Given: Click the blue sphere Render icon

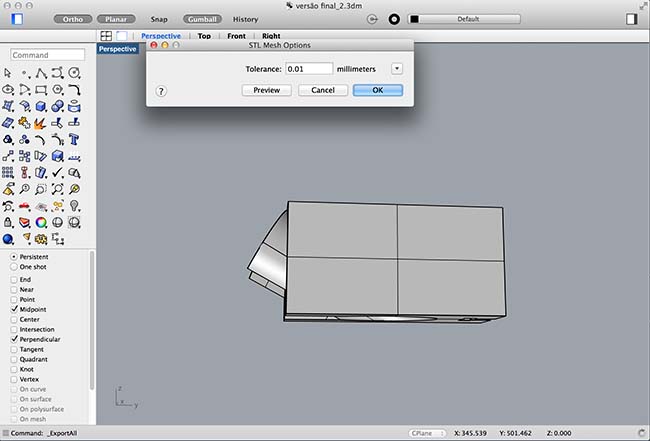Looking at the screenshot, I should (x=7, y=239).
